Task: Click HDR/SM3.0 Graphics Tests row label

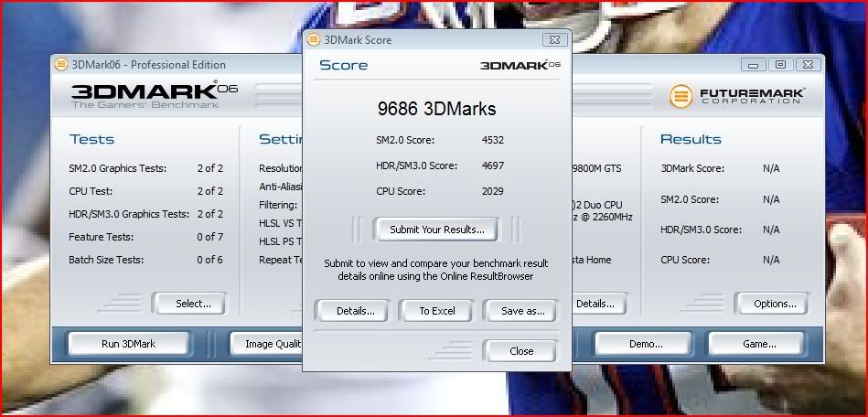Action: coord(129,214)
